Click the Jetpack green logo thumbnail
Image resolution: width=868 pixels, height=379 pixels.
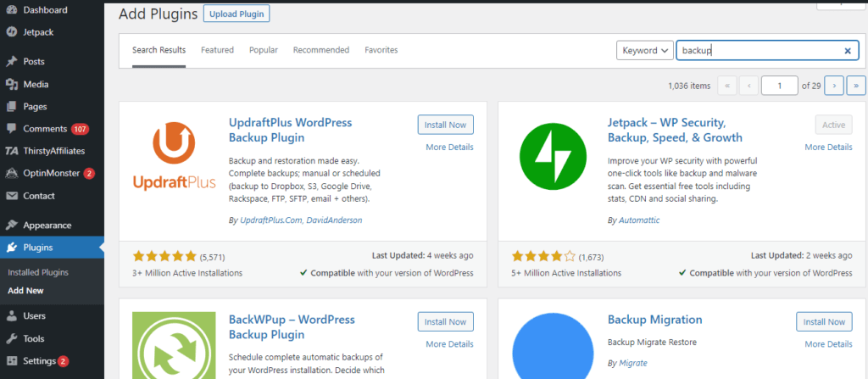[553, 156]
